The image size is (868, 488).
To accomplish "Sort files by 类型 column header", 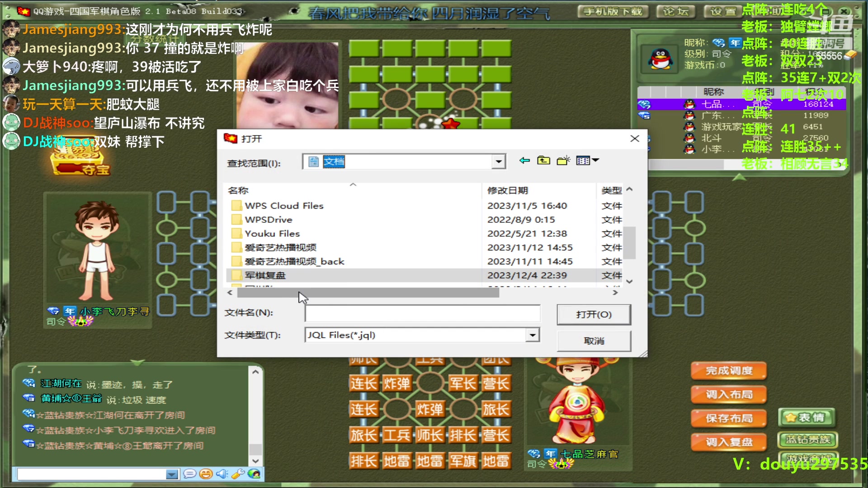I will [x=611, y=190].
